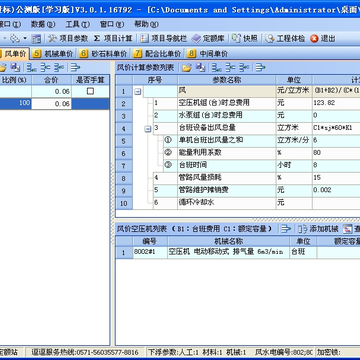Click the second tree-node icon in the left panel toolbar

coord(45,68)
